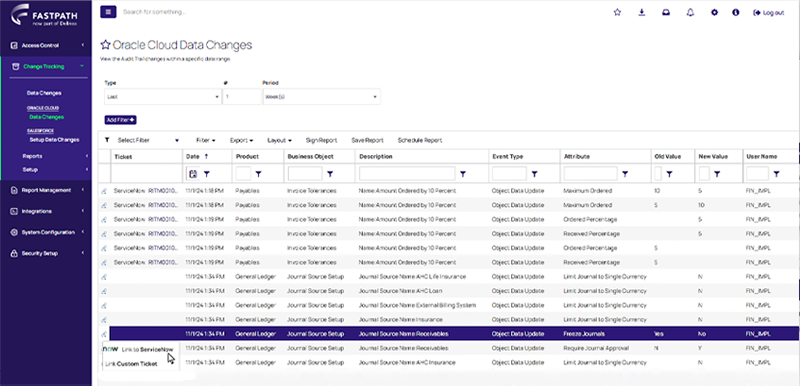800x386 pixels.
Task: Open the notifications bell
Action: 690,12
